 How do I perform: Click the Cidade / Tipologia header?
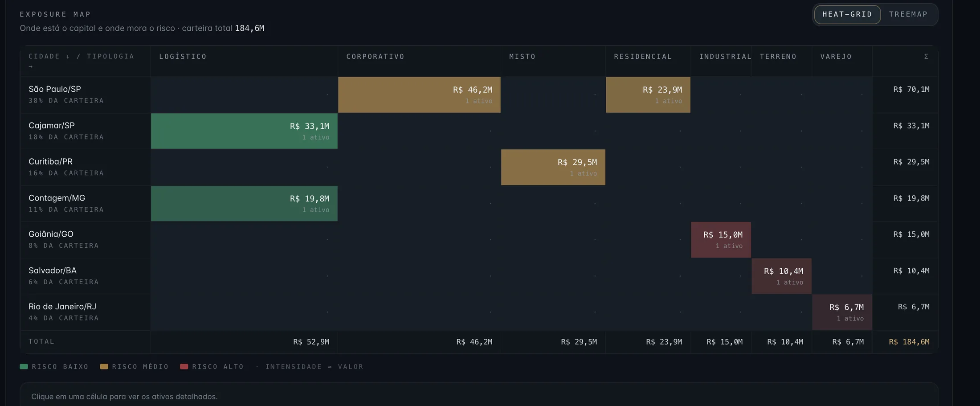(x=85, y=61)
